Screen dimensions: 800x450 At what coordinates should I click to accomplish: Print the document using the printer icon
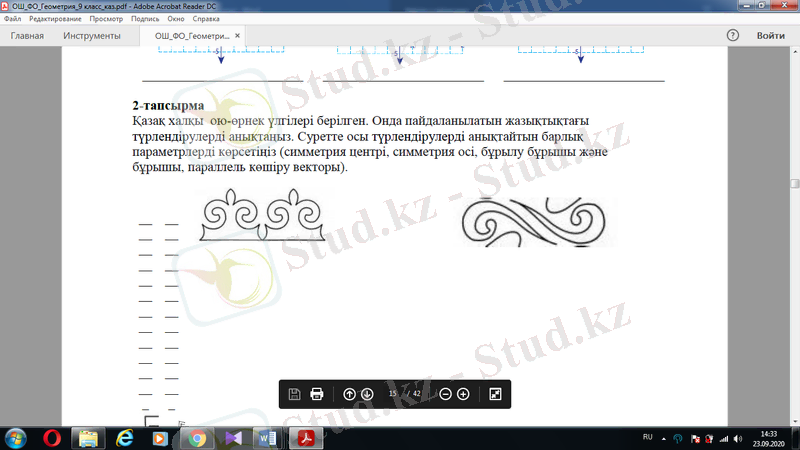pos(317,394)
